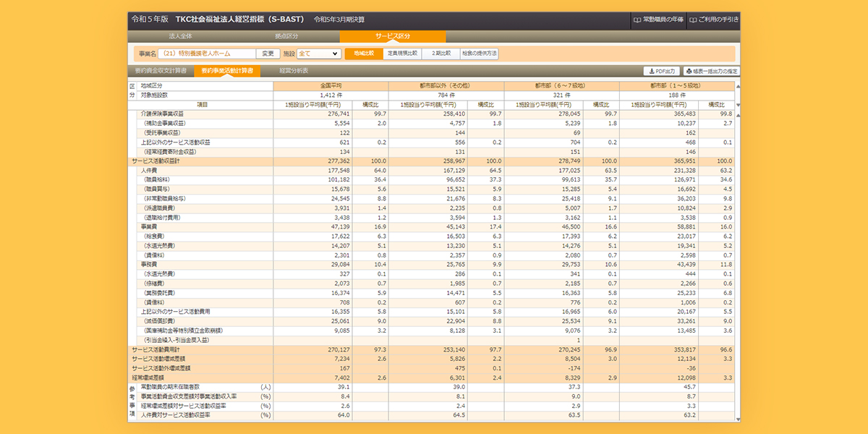Switch to 拠点区分 tab
This screenshot has height=434, width=868.
point(286,35)
